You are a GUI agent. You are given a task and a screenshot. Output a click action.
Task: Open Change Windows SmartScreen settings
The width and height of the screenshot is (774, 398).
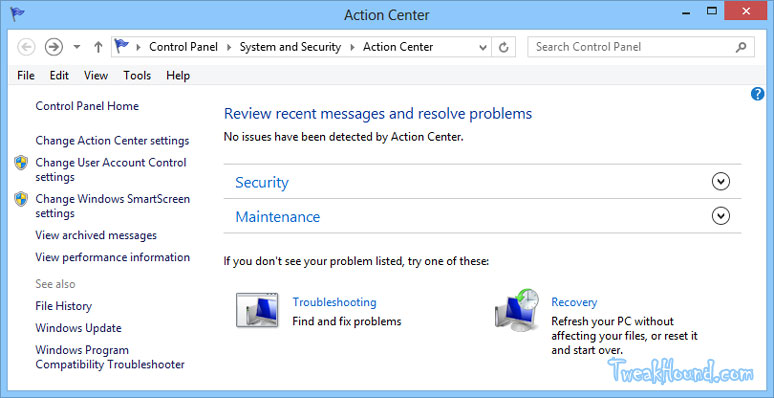tap(113, 206)
